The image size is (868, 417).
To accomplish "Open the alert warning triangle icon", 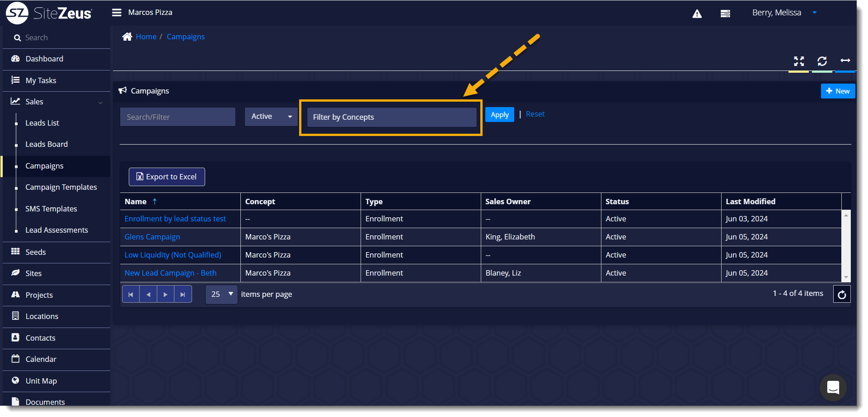I will pos(697,14).
